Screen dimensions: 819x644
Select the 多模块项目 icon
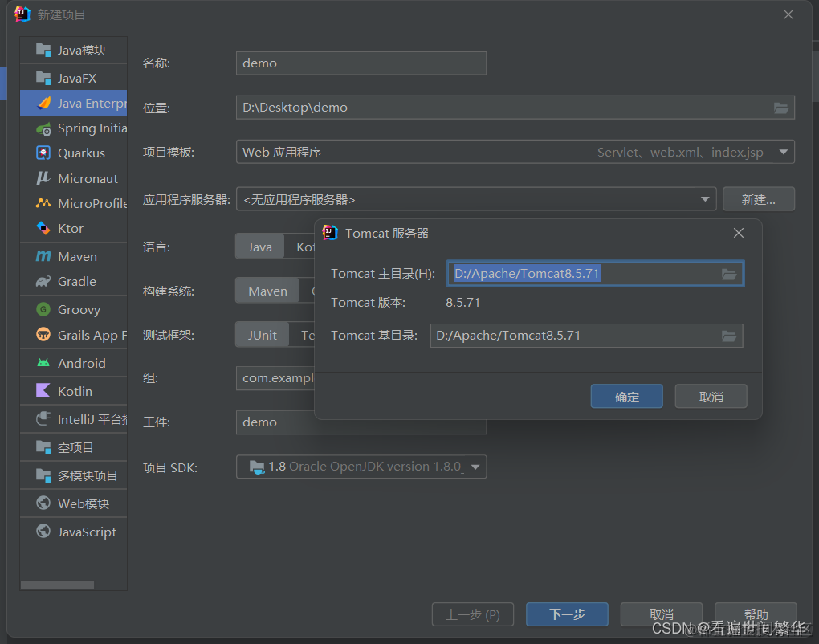[x=43, y=475]
